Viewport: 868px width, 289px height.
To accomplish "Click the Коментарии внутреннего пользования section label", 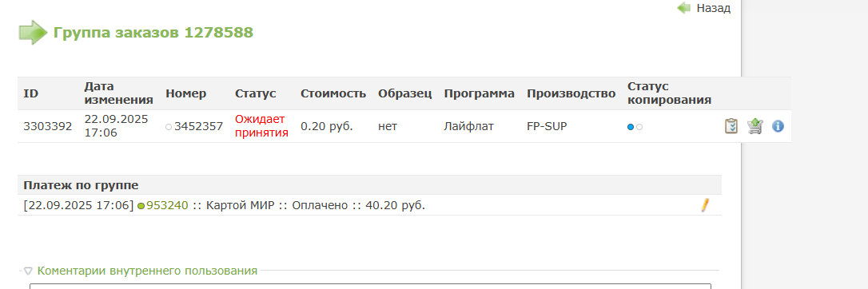I will pyautogui.click(x=147, y=271).
